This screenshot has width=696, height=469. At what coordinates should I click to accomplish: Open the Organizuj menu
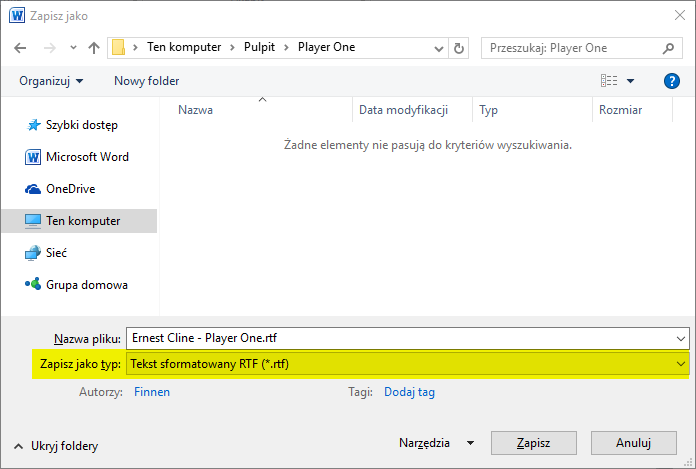(x=51, y=81)
